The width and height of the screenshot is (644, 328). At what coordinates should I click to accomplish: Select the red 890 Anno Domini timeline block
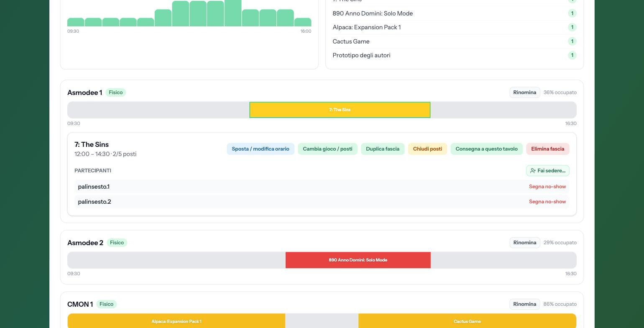click(358, 260)
